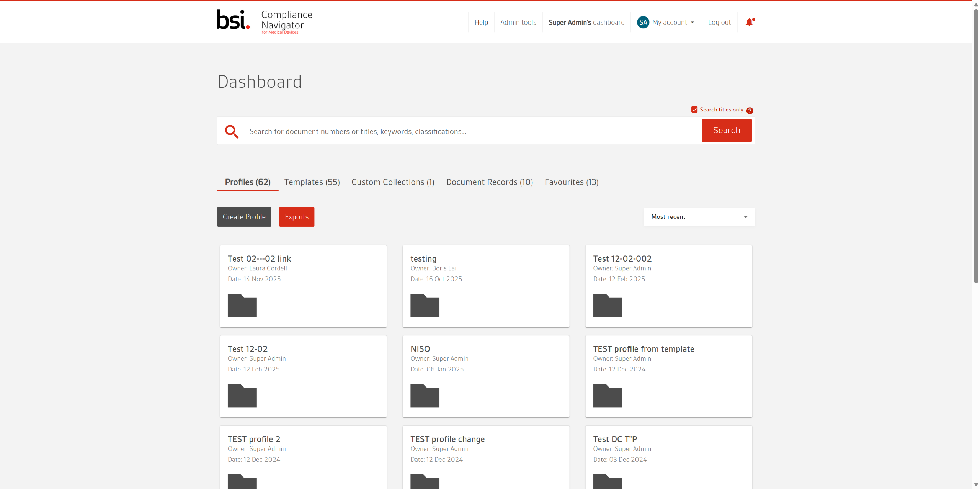Click the red search magnifier icon
This screenshot has width=980, height=489.
[x=232, y=131]
